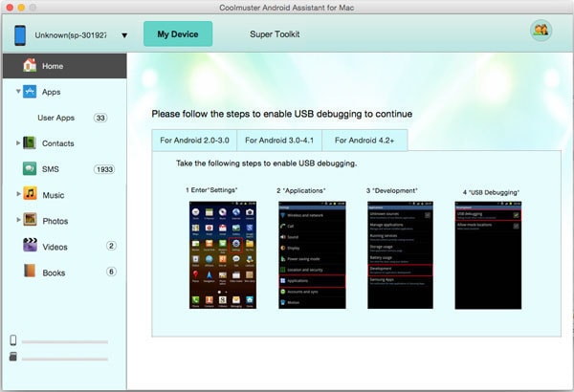Click step 2 Applications screenshot thumbnail
This screenshot has width=574, height=392.
(312, 255)
